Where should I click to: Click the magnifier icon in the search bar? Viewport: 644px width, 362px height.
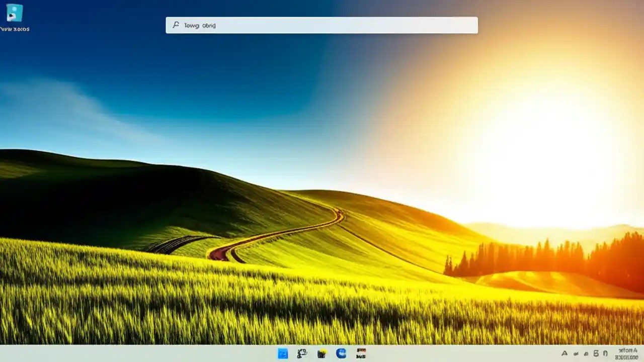pyautogui.click(x=175, y=25)
